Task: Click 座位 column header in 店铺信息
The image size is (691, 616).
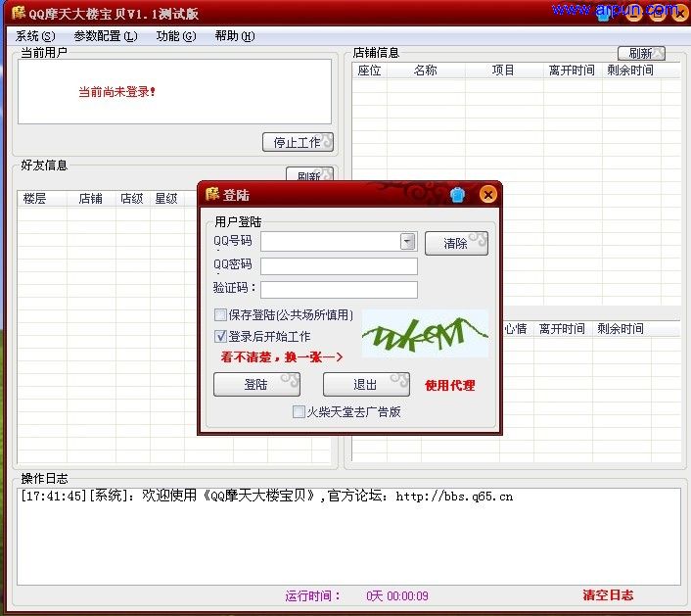Action: pyautogui.click(x=369, y=71)
